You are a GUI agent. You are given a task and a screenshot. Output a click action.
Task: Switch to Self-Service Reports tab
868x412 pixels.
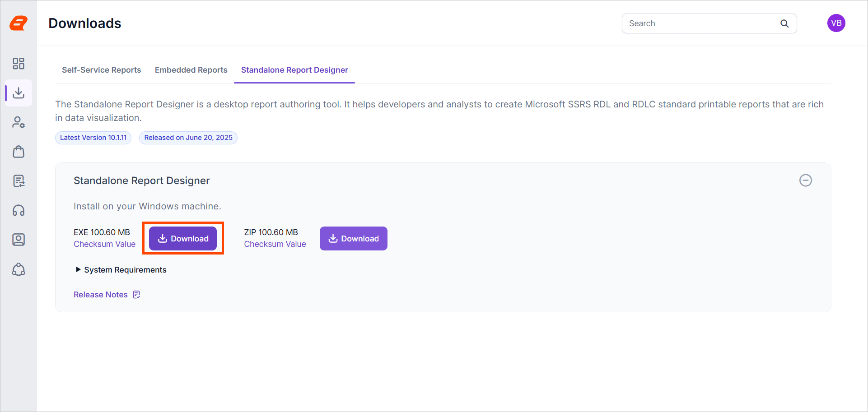[101, 70]
